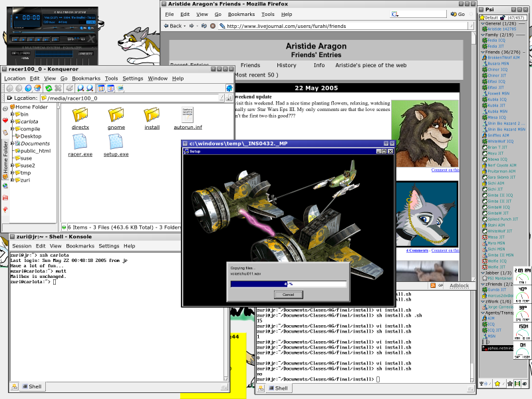The height and width of the screenshot is (399, 532).
Task: Collapse the Friends group in Psi roster
Action: click(481, 51)
